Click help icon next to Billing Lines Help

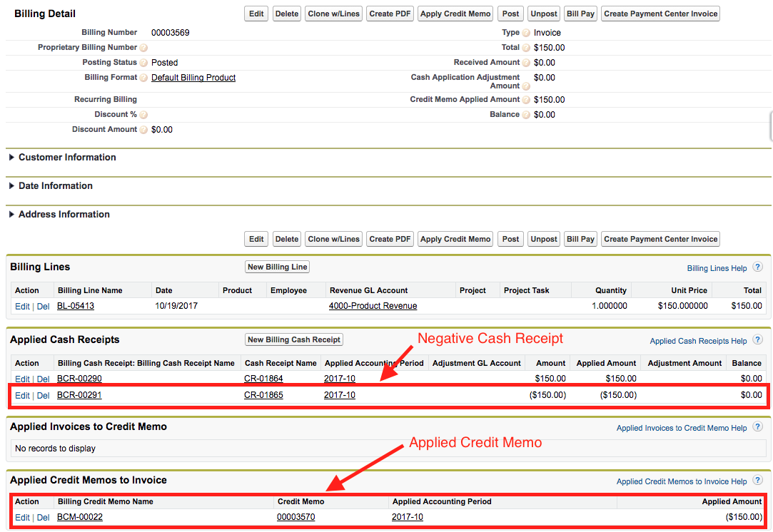coord(757,267)
